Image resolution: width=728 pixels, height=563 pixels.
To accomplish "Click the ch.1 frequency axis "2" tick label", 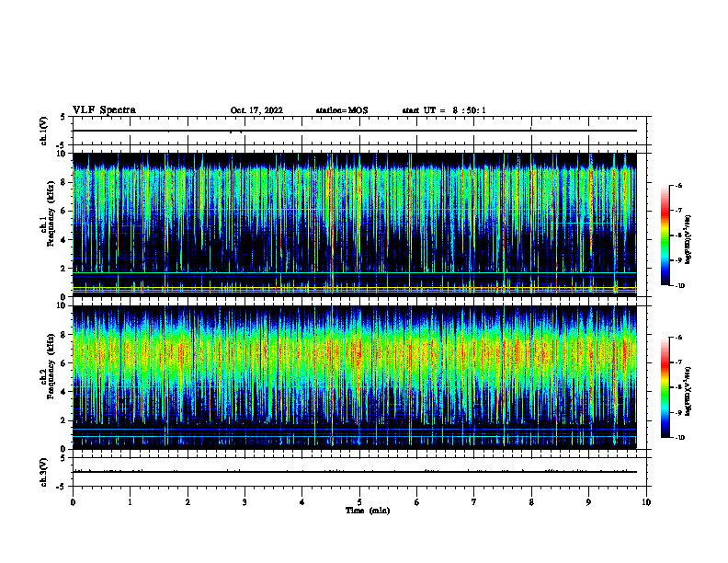I will pos(64,269).
